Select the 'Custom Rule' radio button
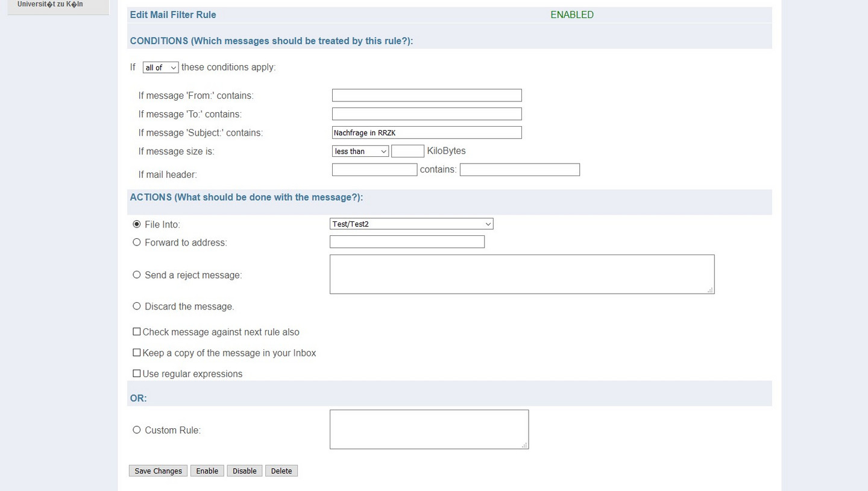The width and height of the screenshot is (868, 491). 137,430
